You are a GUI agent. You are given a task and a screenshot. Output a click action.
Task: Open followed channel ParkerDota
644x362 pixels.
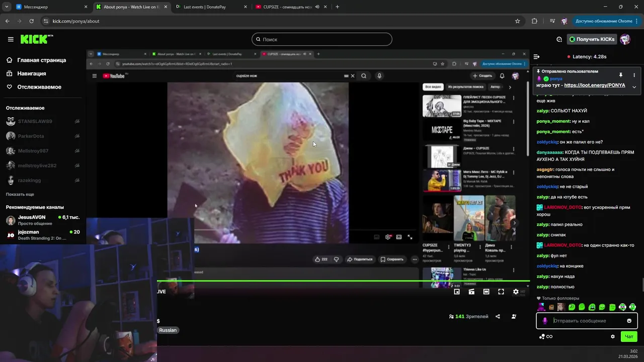point(43,136)
